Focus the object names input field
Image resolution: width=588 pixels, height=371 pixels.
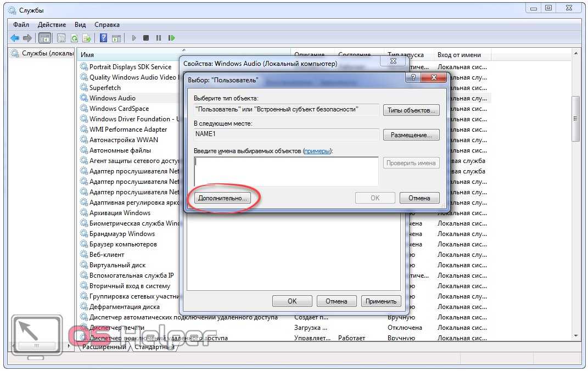pos(286,171)
